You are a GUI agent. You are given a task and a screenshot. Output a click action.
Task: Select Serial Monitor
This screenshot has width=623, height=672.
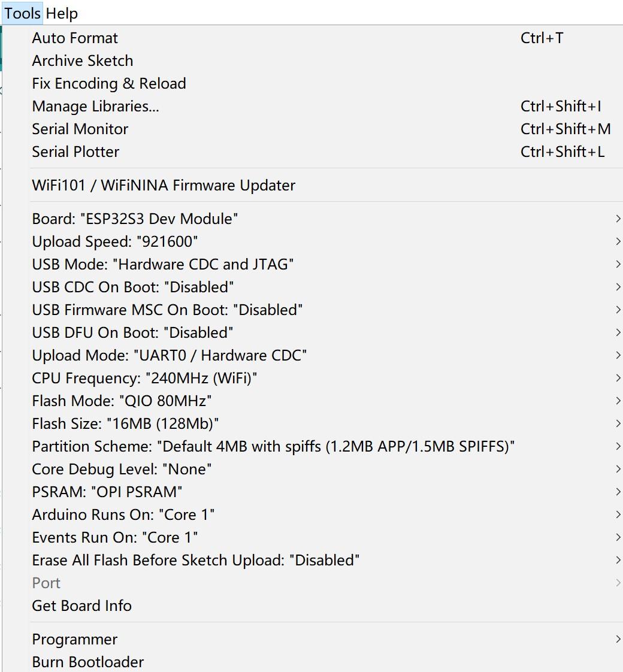point(80,129)
